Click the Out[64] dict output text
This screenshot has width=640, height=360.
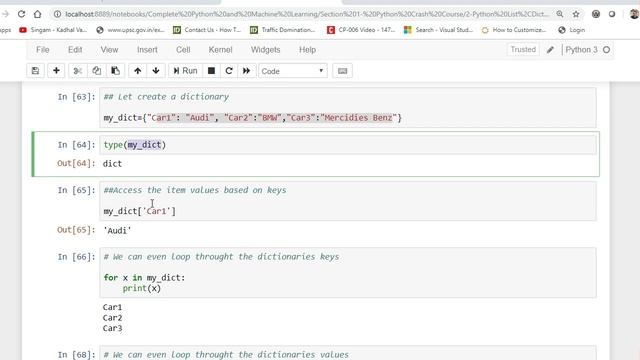(x=112, y=164)
